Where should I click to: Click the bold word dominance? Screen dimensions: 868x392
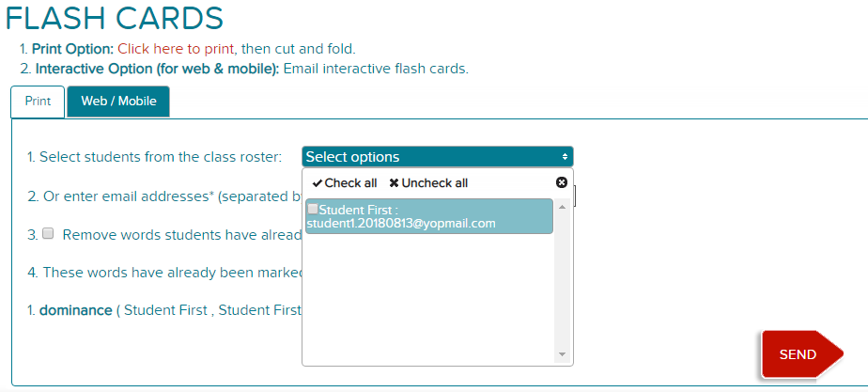click(x=76, y=310)
